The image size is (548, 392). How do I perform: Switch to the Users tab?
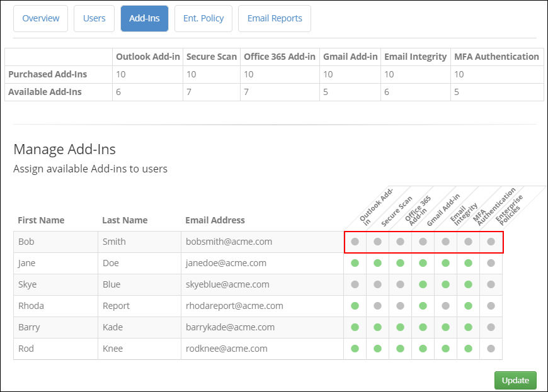pyautogui.click(x=94, y=18)
